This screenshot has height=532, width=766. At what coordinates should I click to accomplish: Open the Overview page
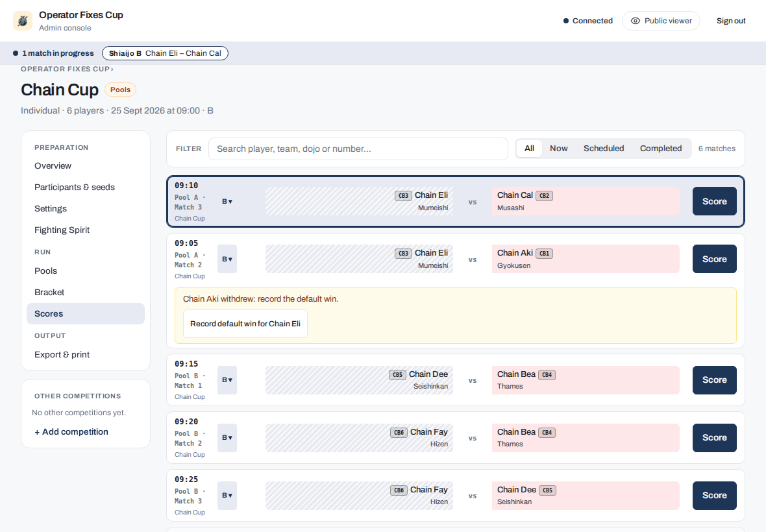tap(86, 166)
